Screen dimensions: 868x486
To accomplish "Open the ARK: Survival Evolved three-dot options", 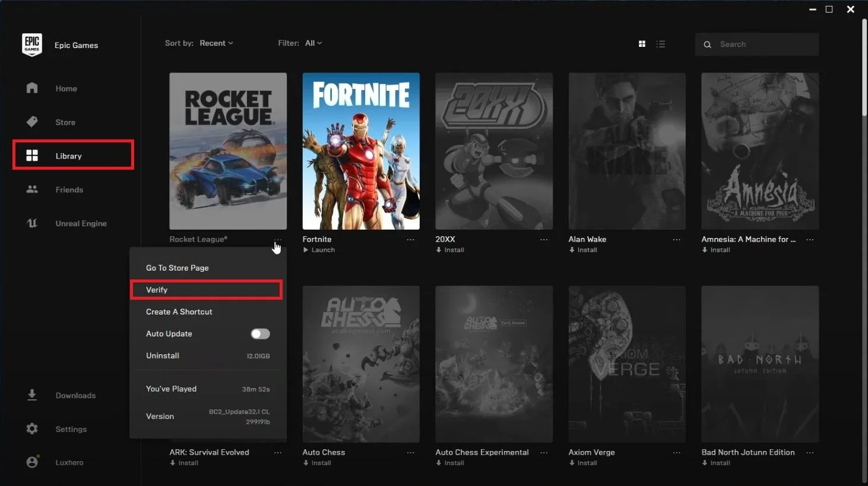I will (x=278, y=453).
